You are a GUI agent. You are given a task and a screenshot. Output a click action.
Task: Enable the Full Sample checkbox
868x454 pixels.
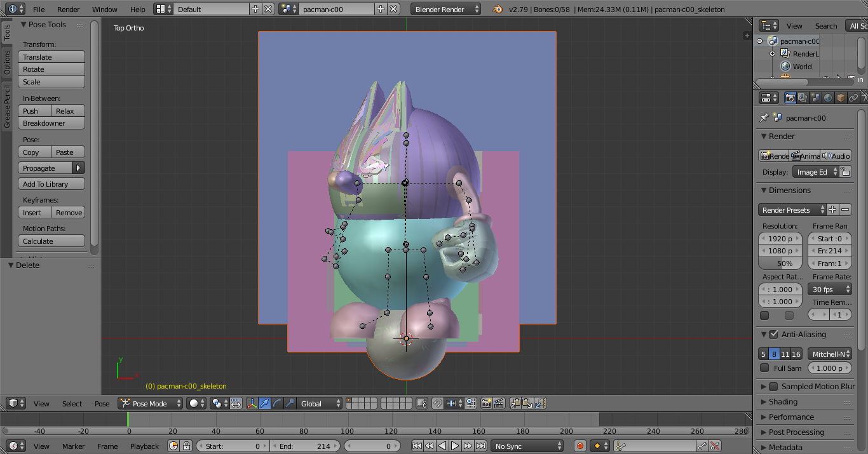click(x=764, y=368)
